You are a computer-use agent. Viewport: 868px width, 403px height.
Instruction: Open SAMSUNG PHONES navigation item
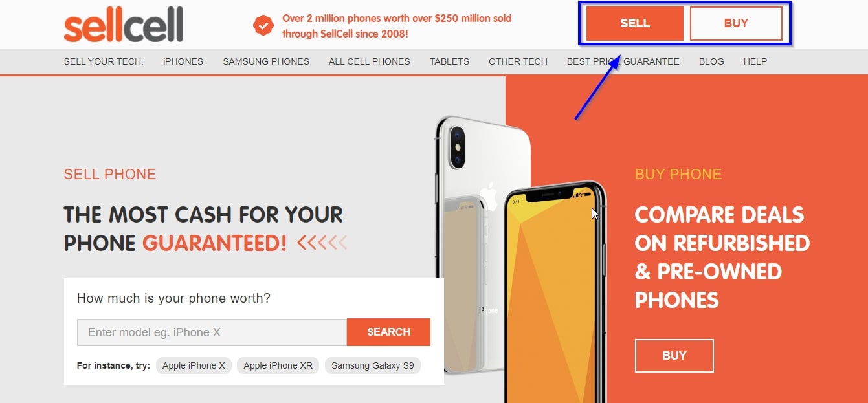point(266,61)
